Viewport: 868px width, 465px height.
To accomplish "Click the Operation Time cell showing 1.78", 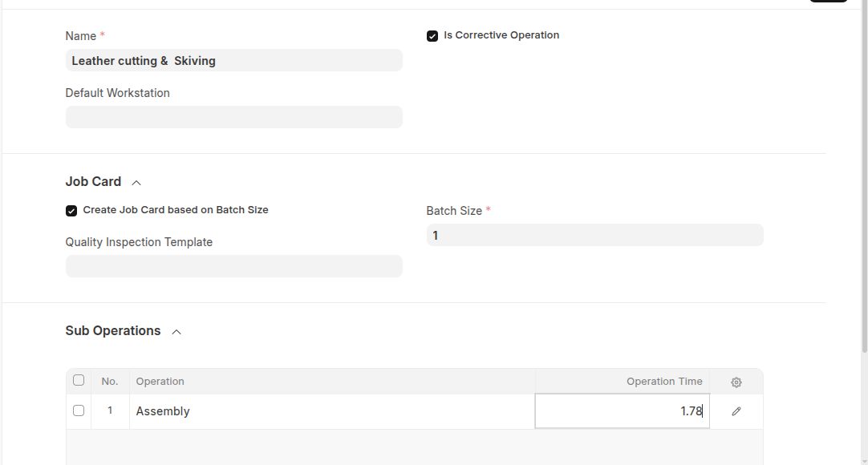I will [622, 411].
